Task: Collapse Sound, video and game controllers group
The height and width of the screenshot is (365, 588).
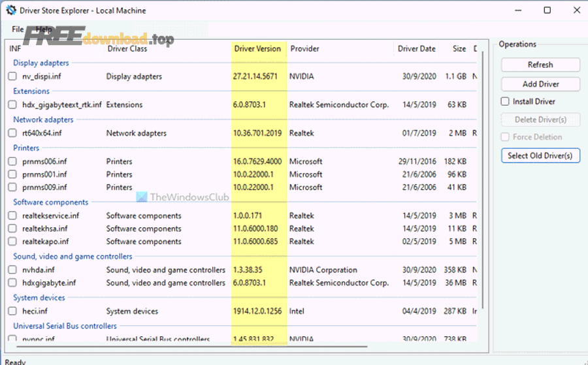Action: (x=73, y=257)
